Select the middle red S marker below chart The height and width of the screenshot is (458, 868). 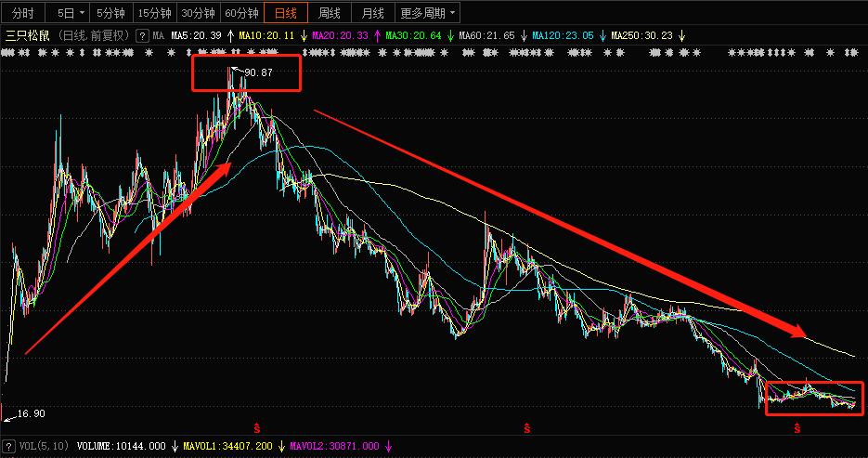click(526, 427)
